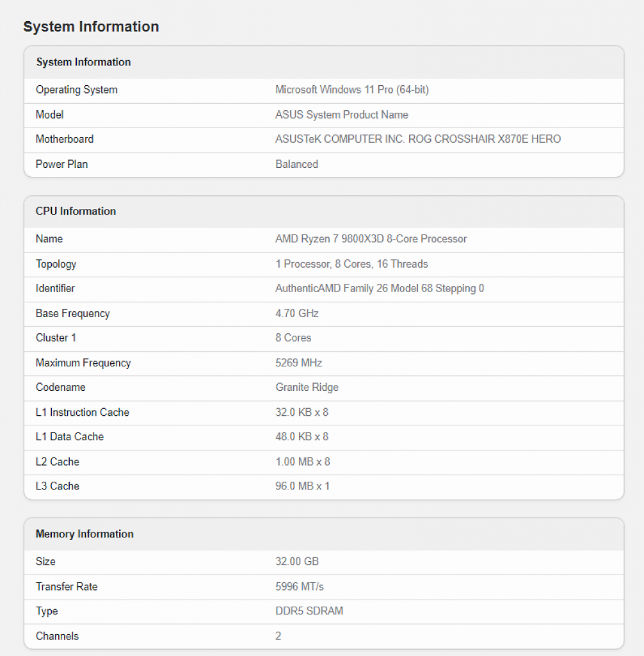Screen dimensions: 644x656
Task: Select the 'Balanced' power plan value
Action: tap(296, 164)
